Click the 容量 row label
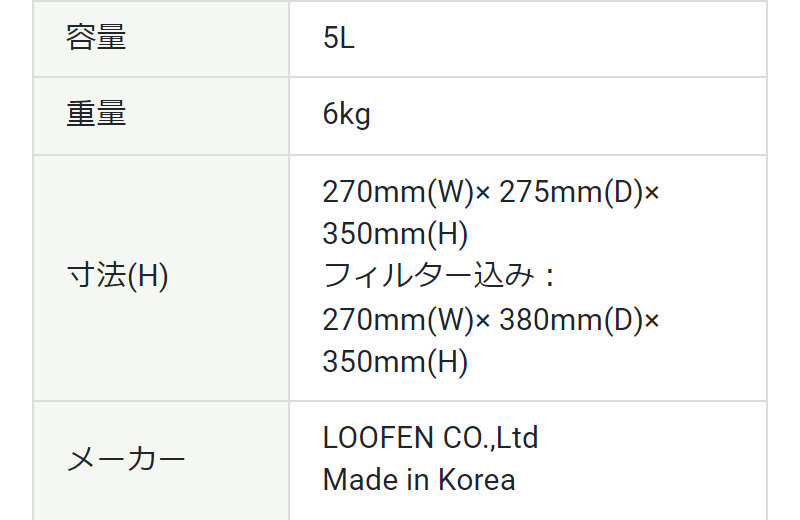The width and height of the screenshot is (800, 520). pyautogui.click(x=96, y=38)
